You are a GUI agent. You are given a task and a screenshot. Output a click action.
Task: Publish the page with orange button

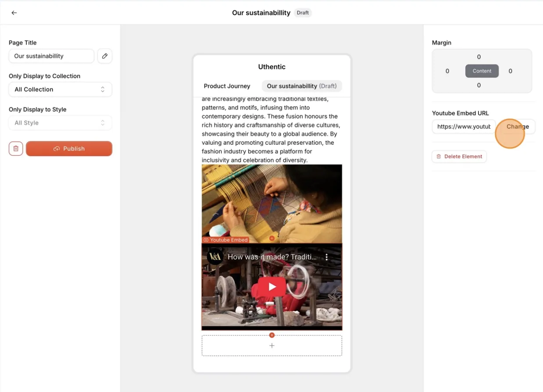pyautogui.click(x=69, y=149)
